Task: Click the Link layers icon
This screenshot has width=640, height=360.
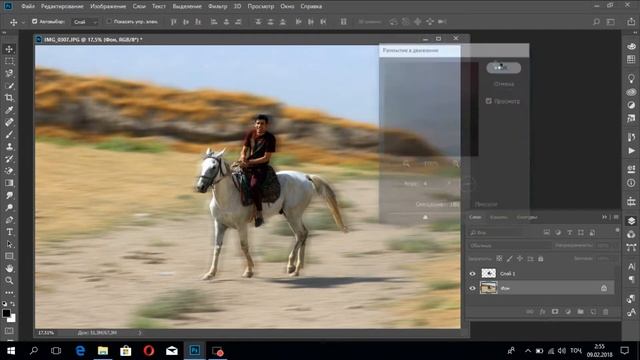Action: click(529, 312)
